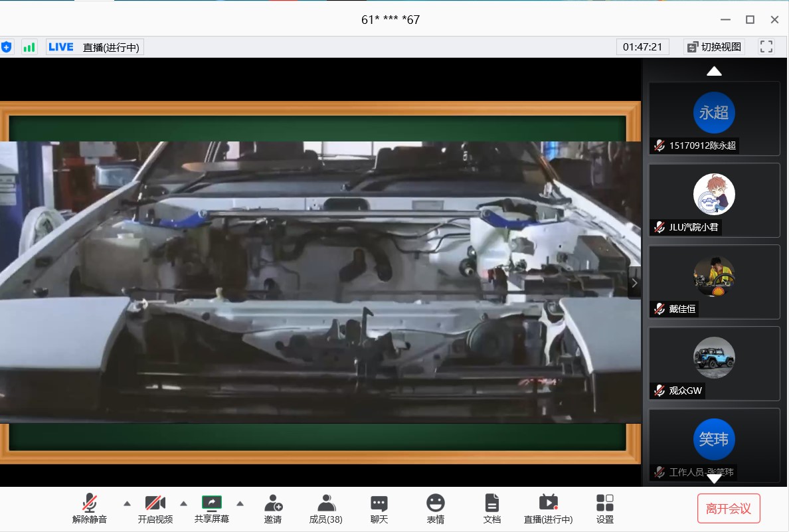Viewport: 789px width, 532px height.
Task: Expand video options arrow beside 开启视频
Action: pyautogui.click(x=184, y=503)
